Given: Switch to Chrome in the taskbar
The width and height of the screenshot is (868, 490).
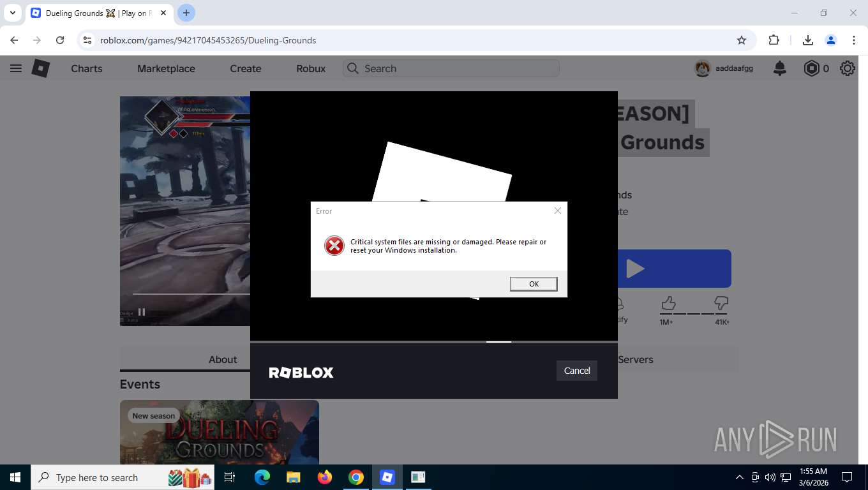Looking at the screenshot, I should click(x=356, y=477).
